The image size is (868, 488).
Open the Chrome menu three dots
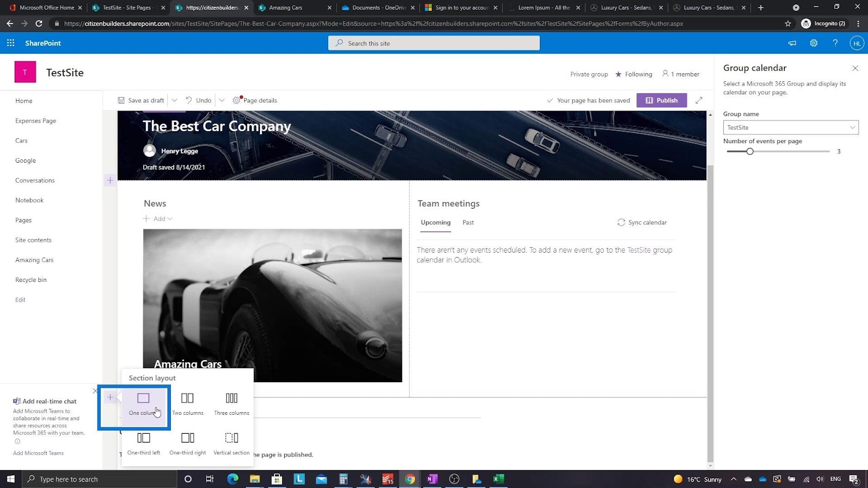(858, 23)
